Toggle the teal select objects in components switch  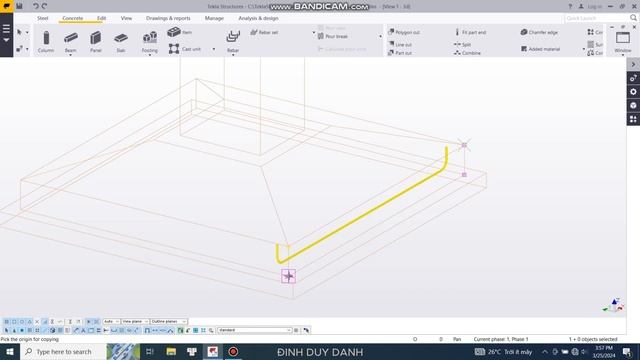196,330
